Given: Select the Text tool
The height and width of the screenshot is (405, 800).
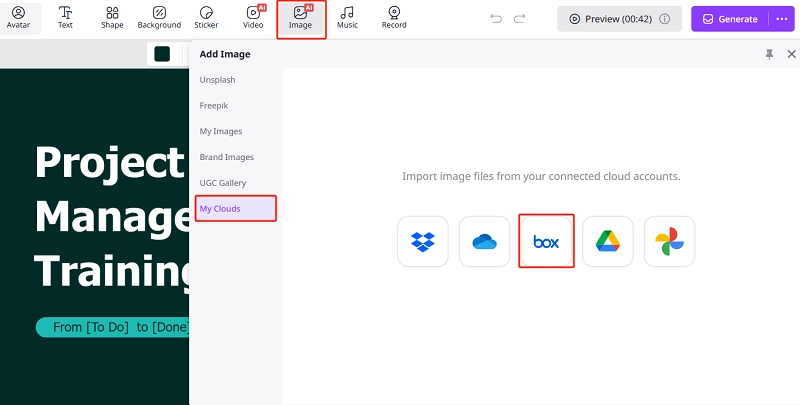Looking at the screenshot, I should [x=65, y=18].
